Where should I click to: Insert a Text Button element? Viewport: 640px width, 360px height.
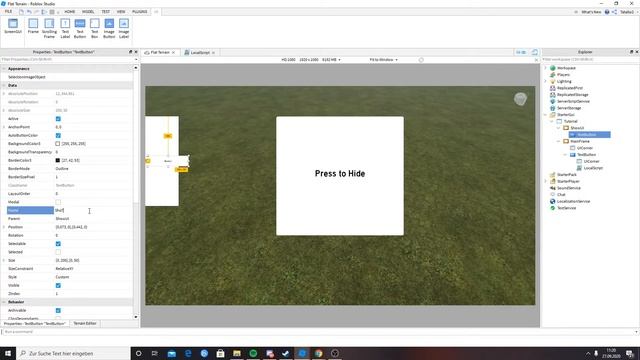point(80,29)
